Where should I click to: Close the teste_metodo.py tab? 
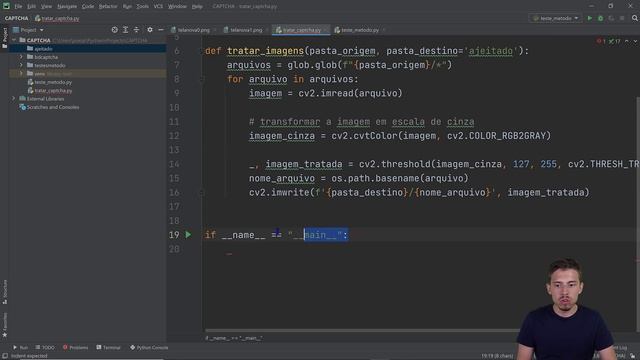(384, 30)
